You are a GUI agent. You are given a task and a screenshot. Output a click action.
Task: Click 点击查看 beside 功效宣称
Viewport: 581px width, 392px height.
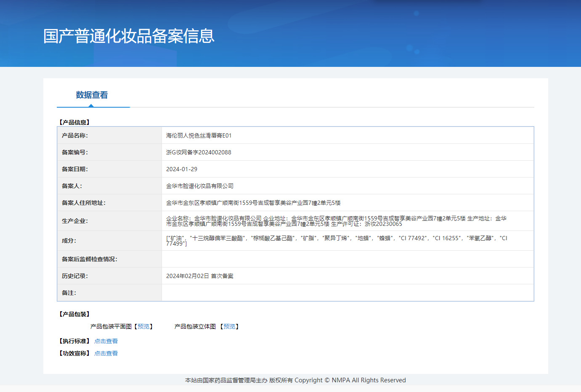(106, 353)
